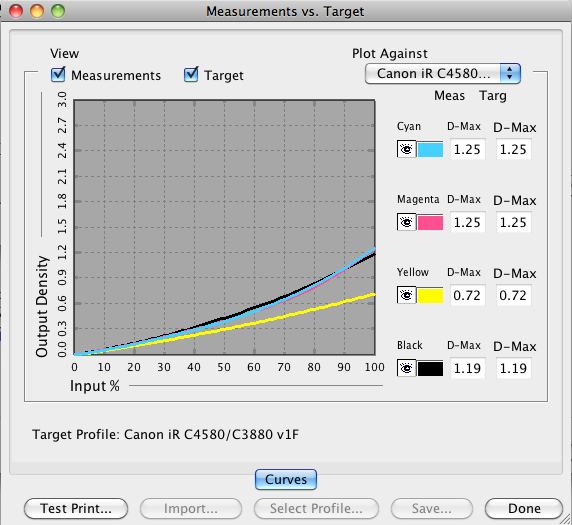Image resolution: width=572 pixels, height=525 pixels.
Task: Click the Yellow target D-Max field
Action: coord(513,295)
